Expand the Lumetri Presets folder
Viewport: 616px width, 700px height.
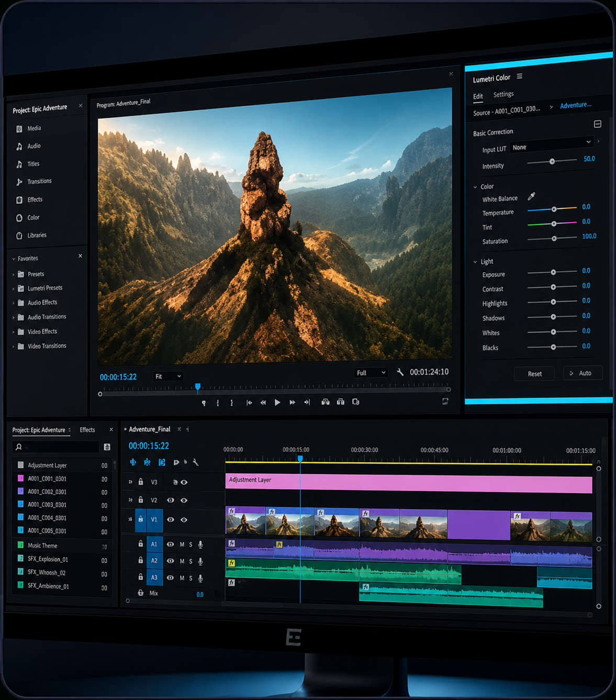14,288
